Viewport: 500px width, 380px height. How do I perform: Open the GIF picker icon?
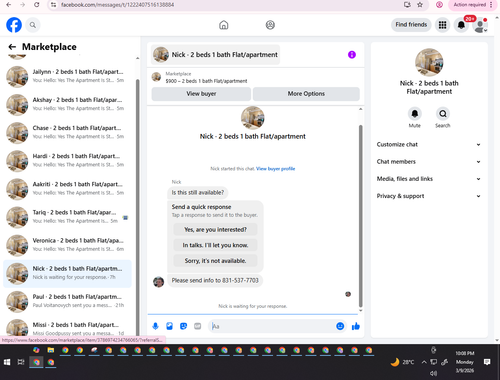pos(198,326)
